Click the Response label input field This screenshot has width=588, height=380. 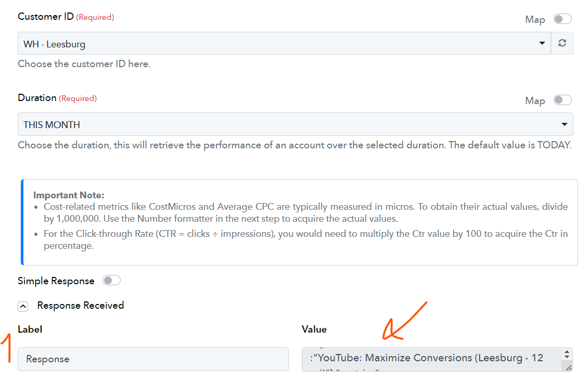click(x=153, y=359)
